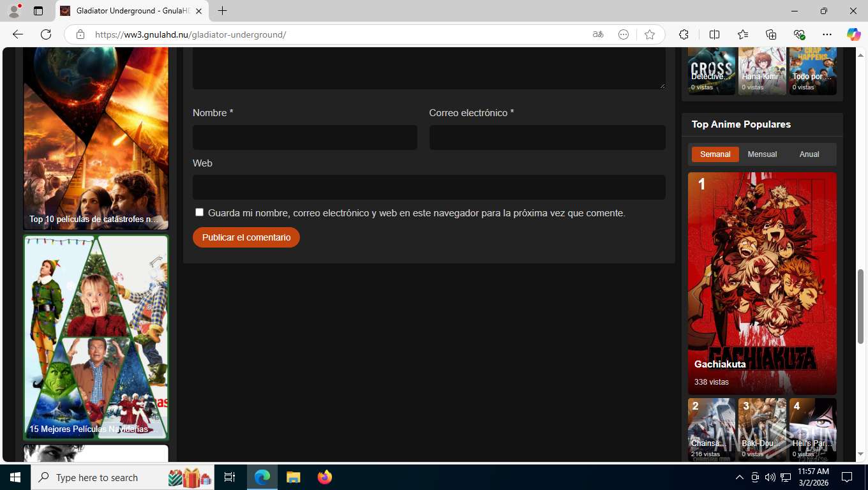
Task: Click the browser Back arrow
Action: tap(18, 34)
